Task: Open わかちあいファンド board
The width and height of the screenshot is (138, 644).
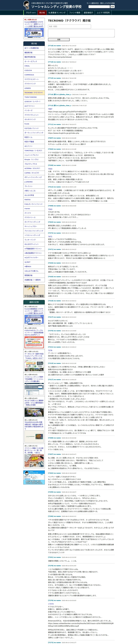Action: tap(34, 128)
